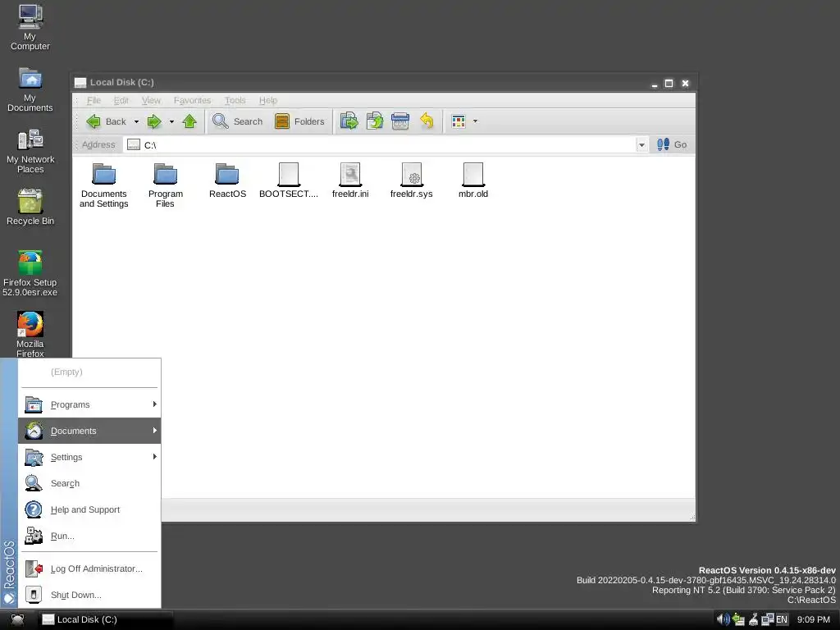Click the Move To toolbar icon
This screenshot has width=840, height=630.
pyautogui.click(x=349, y=121)
